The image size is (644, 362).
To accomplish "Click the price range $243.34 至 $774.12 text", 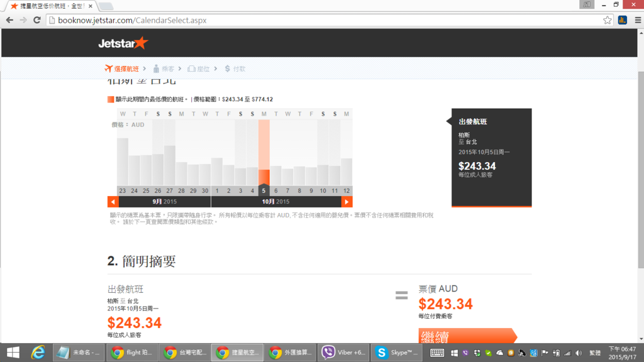I will point(233,99).
